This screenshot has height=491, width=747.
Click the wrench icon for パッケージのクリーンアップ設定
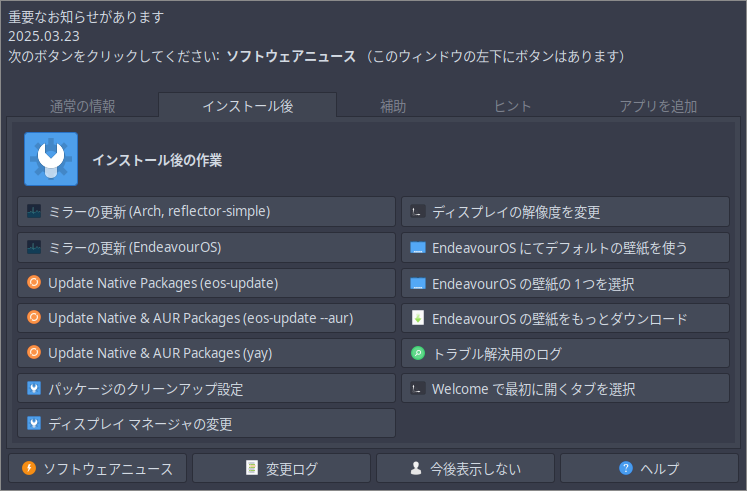[x=34, y=388]
